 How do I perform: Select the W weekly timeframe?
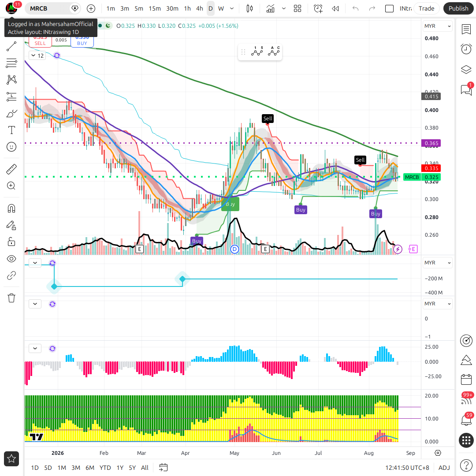(x=221, y=8)
